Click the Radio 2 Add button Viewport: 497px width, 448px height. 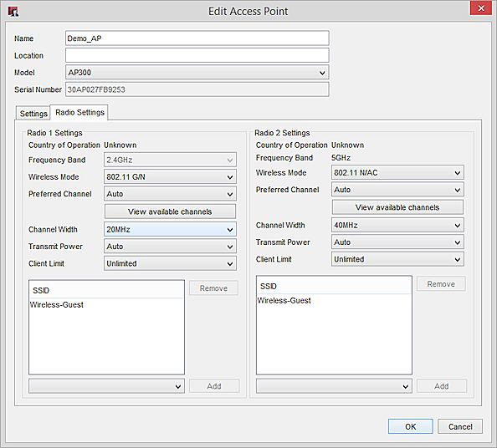click(442, 386)
